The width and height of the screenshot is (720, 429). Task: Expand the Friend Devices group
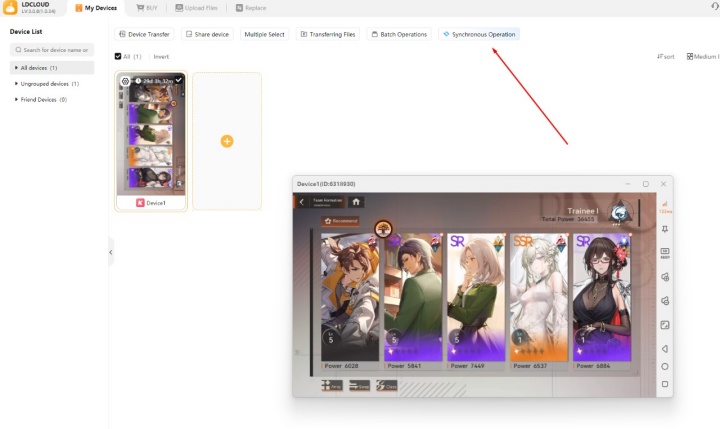coord(16,99)
